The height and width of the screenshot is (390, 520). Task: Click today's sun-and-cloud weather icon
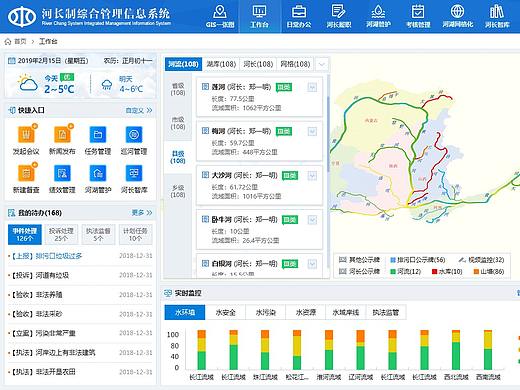[x=28, y=84]
